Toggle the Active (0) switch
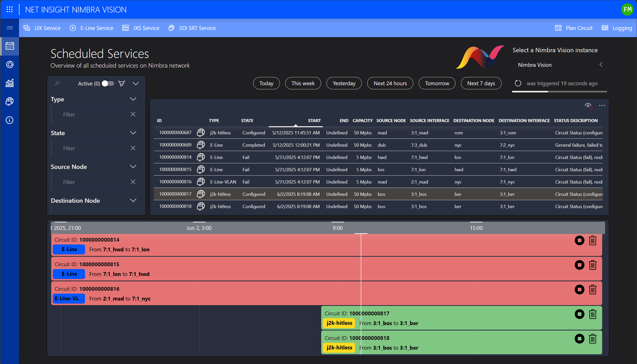Image resolution: width=637 pixels, height=364 pixels. pyautogui.click(x=108, y=83)
